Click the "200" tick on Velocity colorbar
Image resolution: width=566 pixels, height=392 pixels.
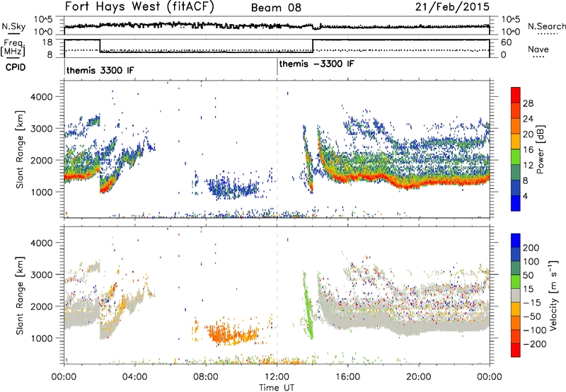click(531, 248)
